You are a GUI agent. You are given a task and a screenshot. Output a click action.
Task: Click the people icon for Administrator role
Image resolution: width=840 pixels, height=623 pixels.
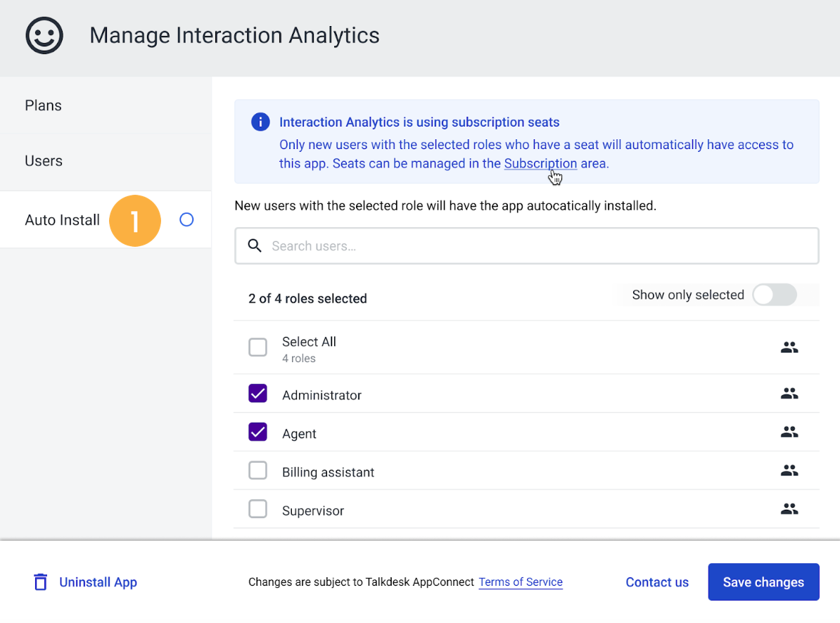tap(789, 393)
